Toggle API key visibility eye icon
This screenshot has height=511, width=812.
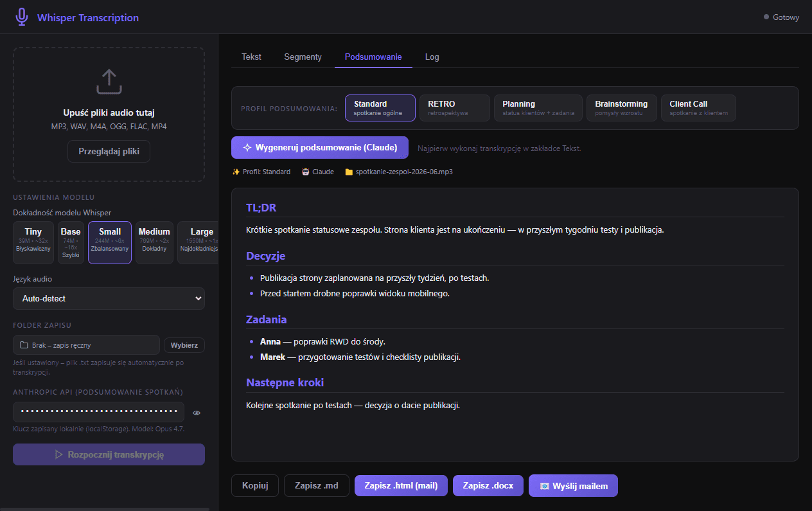[x=197, y=413]
